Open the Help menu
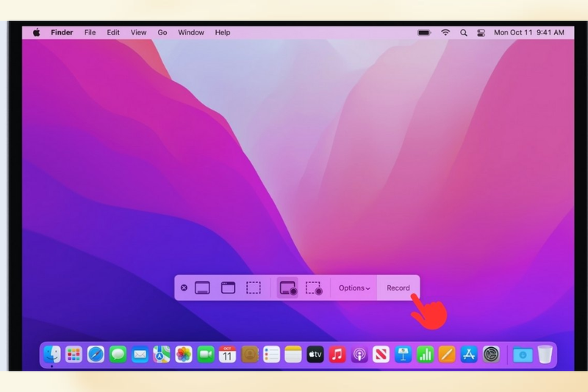The image size is (588, 392). tap(223, 32)
